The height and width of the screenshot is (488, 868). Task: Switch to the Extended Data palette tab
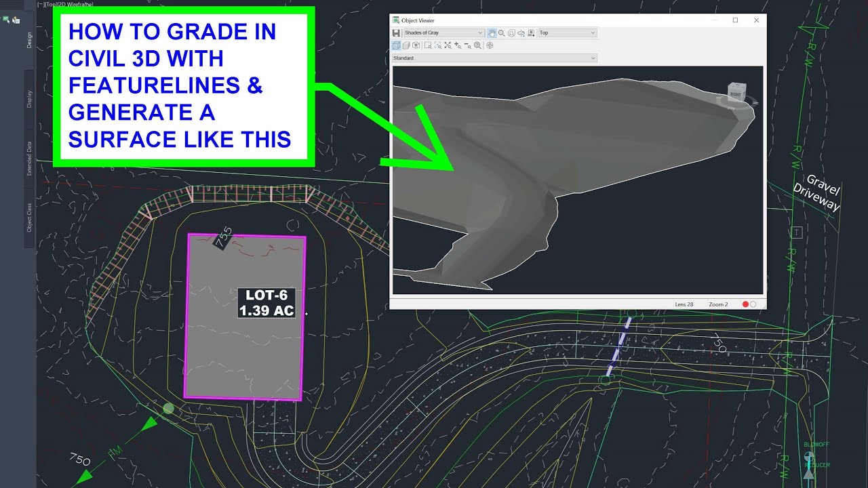[29, 158]
